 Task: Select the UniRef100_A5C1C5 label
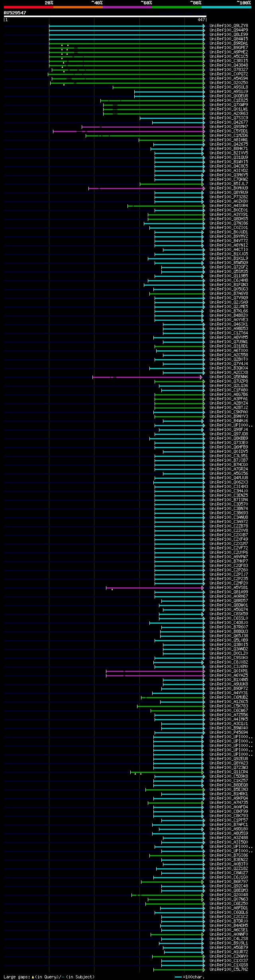[x=229, y=57]
